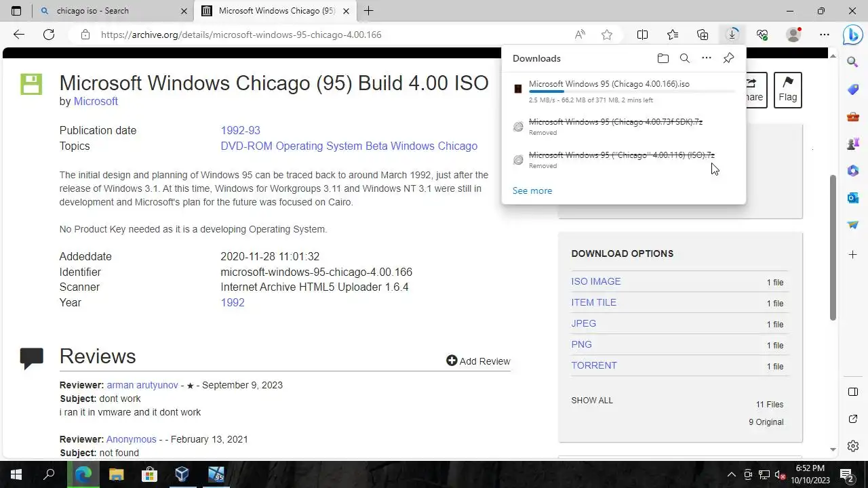The image size is (868, 488).
Task: Open the Favorites list
Action: [x=673, y=35]
